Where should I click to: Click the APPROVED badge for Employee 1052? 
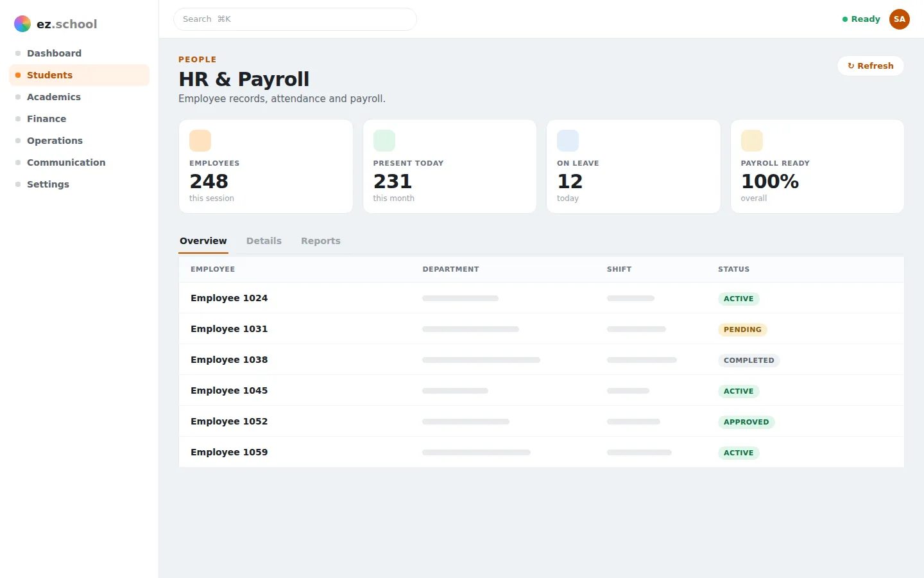(x=746, y=422)
